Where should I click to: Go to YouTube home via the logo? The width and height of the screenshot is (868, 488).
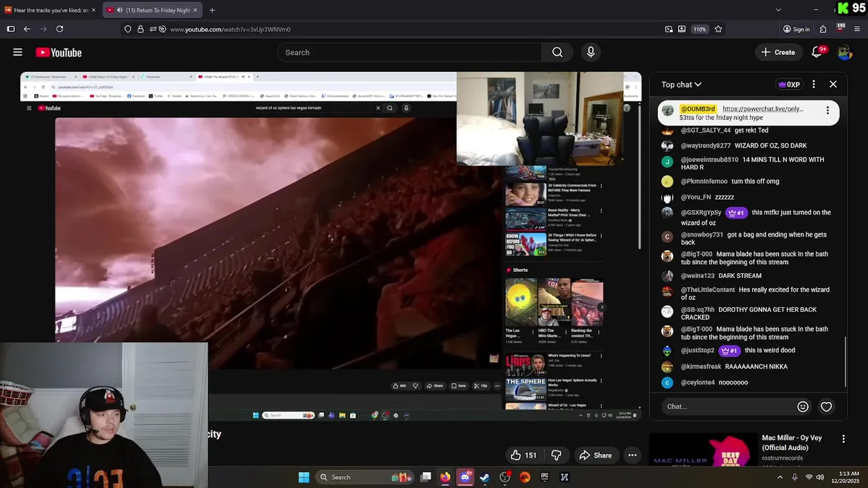click(x=59, y=52)
